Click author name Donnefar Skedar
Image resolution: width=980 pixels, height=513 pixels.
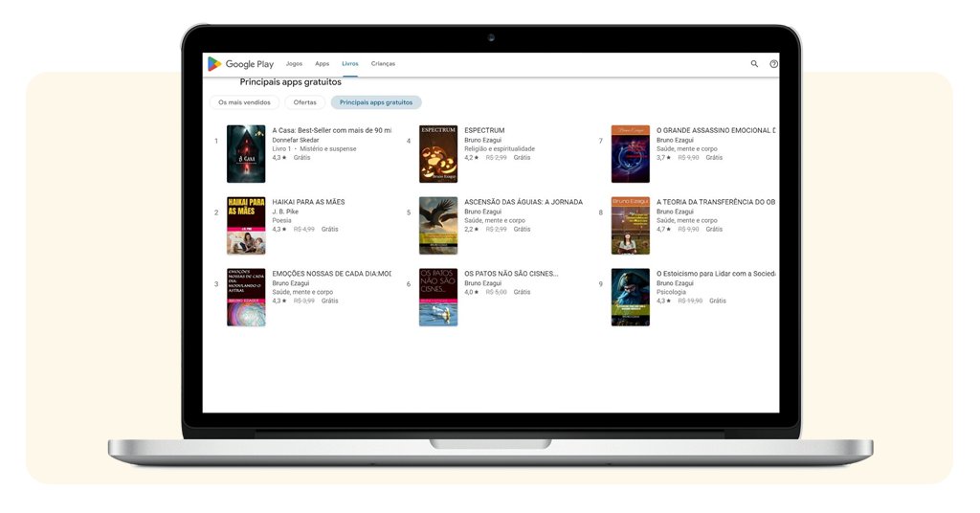tap(296, 140)
